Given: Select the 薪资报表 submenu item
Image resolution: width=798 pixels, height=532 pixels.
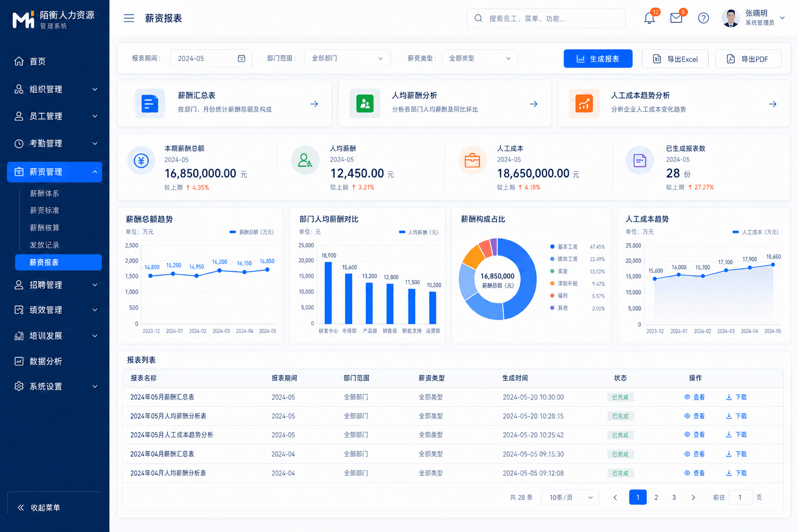Looking at the screenshot, I should (x=58, y=262).
